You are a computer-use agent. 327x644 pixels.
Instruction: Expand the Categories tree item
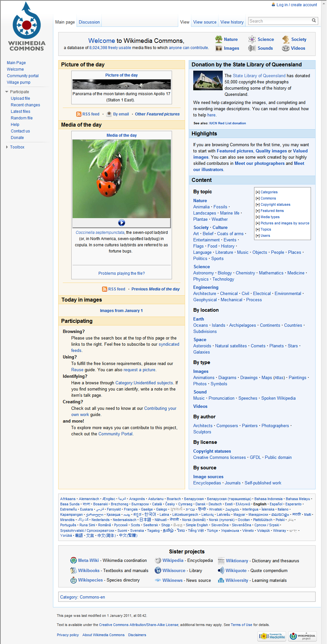(258, 192)
